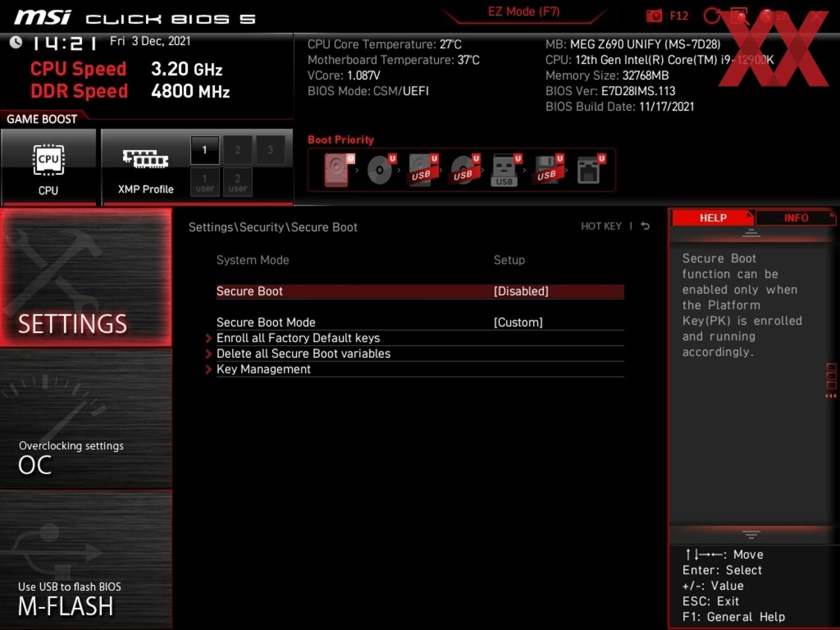Click the System Mode label

point(253,260)
